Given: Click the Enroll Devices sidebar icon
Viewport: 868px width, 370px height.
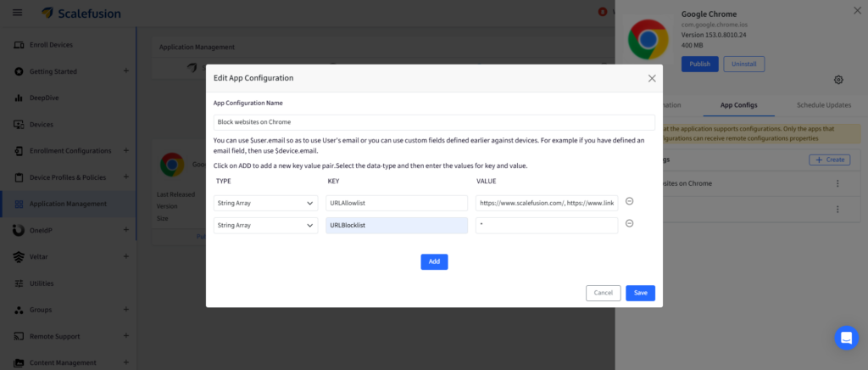Looking at the screenshot, I should (19, 45).
